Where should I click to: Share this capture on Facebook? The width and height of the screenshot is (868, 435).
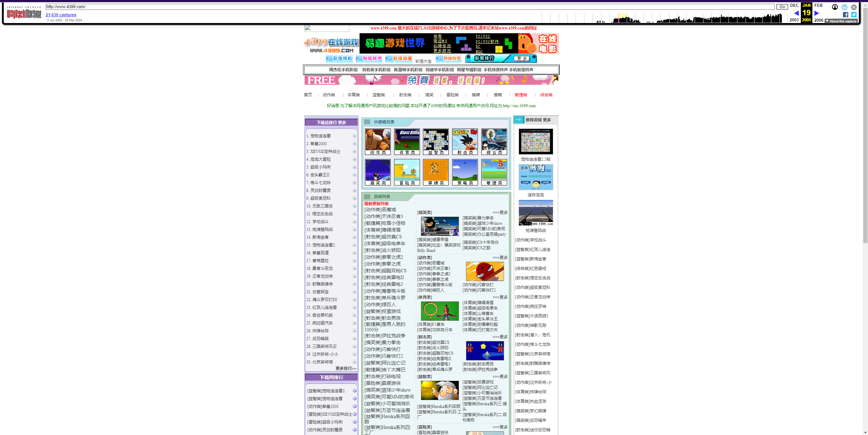[x=845, y=15]
